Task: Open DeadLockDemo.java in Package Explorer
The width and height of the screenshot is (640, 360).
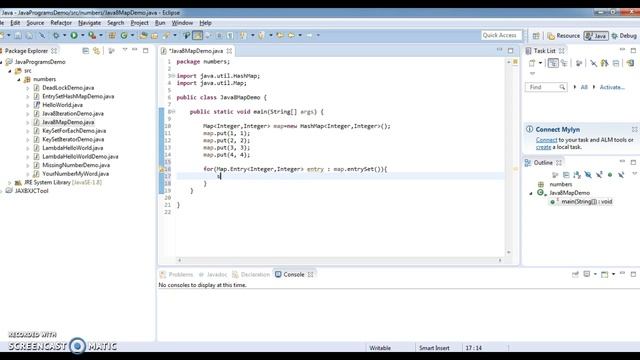Action: (x=68, y=88)
